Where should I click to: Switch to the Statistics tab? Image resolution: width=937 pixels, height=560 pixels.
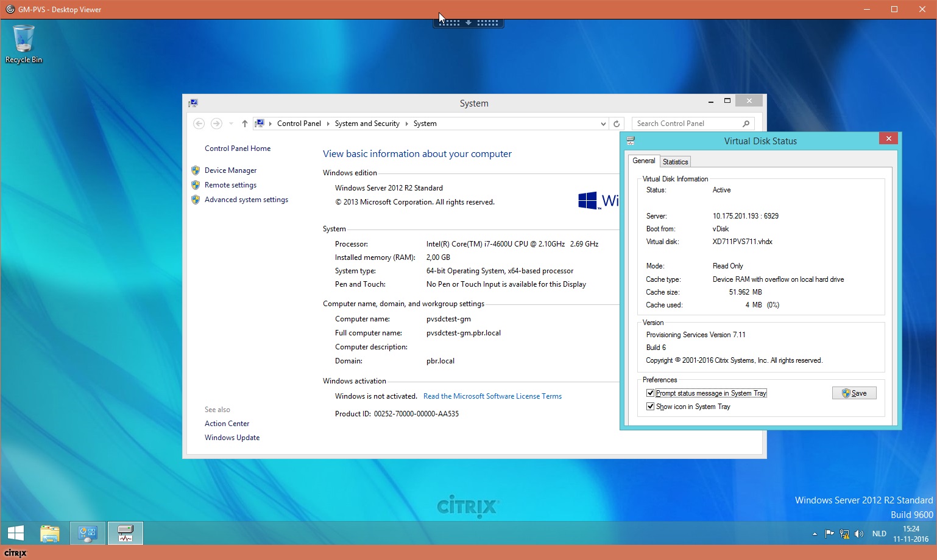[x=675, y=161]
